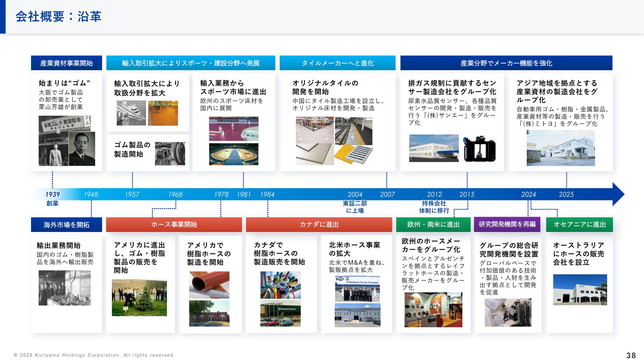Expand the ホース事業開始 red banner

coord(173,224)
